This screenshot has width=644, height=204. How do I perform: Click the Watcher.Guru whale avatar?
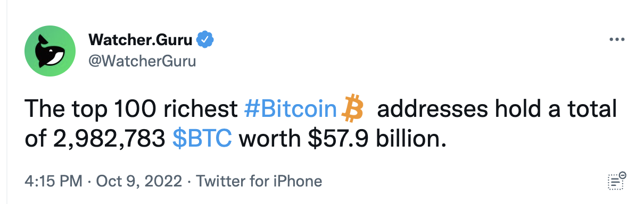coord(49,52)
